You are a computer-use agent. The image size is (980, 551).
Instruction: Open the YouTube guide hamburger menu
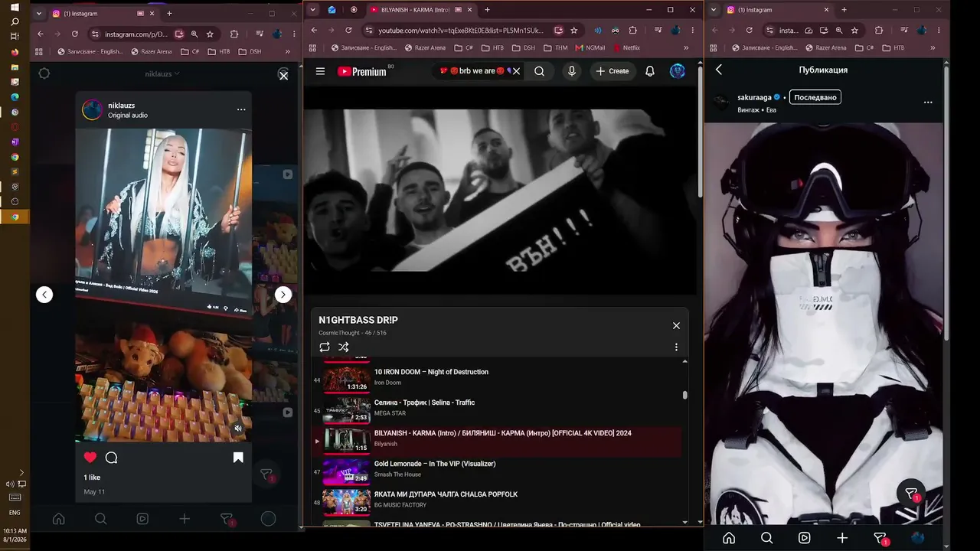[x=320, y=71]
